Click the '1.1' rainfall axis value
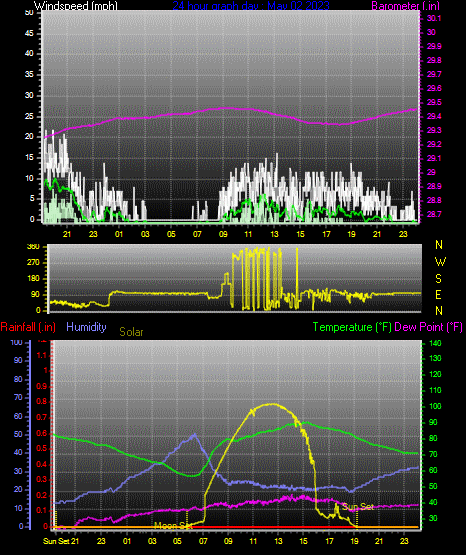466x555 pixels. 42,355
